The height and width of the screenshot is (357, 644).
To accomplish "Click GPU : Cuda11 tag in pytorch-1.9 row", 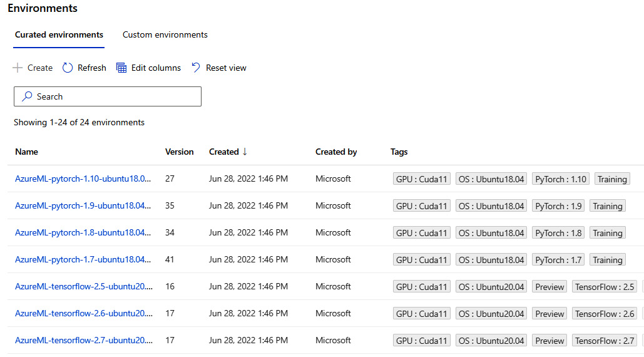I will pos(421,206).
